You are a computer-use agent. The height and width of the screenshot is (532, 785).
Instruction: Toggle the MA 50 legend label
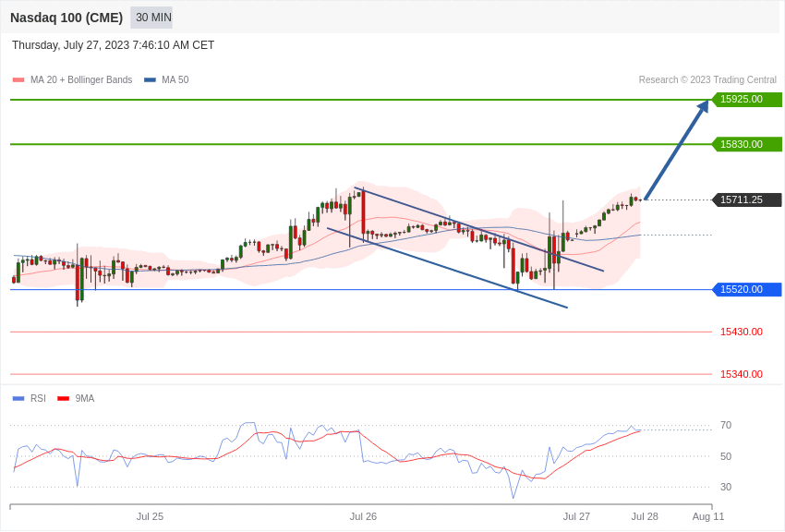click(x=175, y=80)
